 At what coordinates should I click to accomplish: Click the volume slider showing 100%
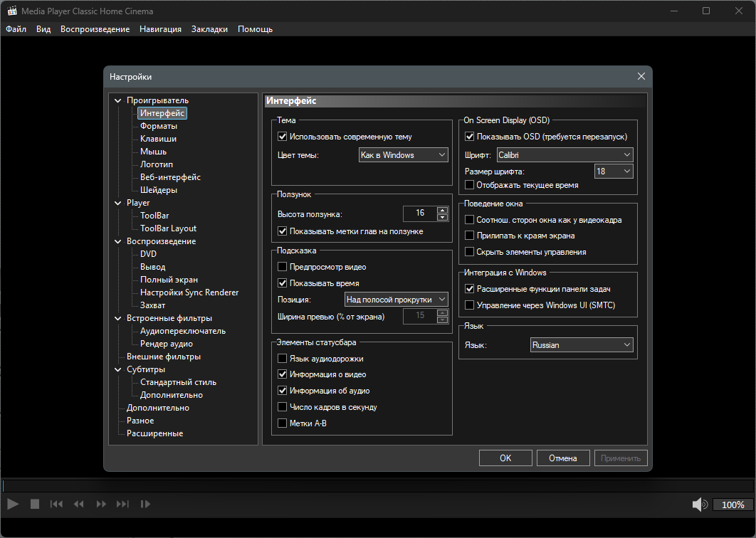(x=733, y=505)
